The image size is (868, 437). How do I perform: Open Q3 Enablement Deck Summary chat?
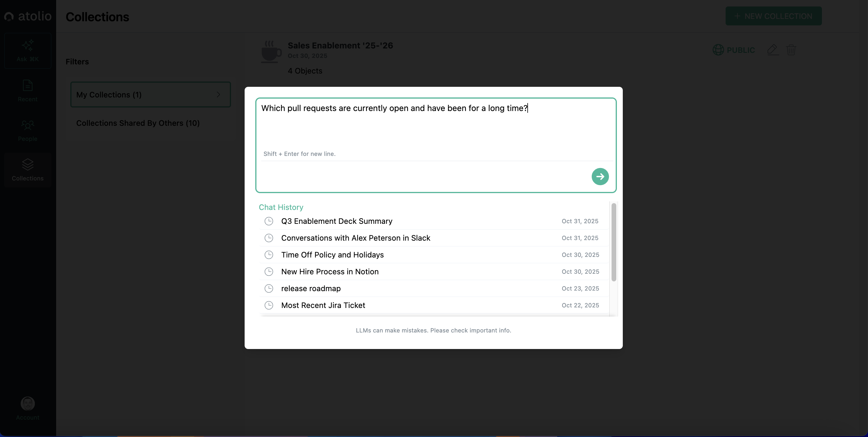pos(337,221)
